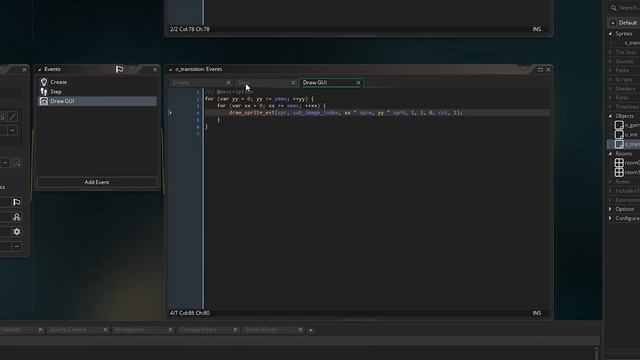This screenshot has height=360, width=640.
Task: Expand the Sounds folder
Action: (611, 61)
